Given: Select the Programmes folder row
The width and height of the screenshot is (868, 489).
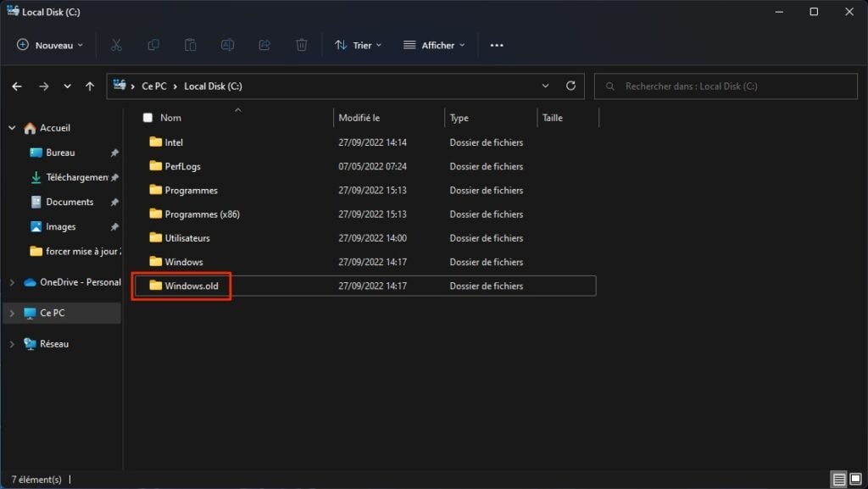Looking at the screenshot, I should click(365, 191).
